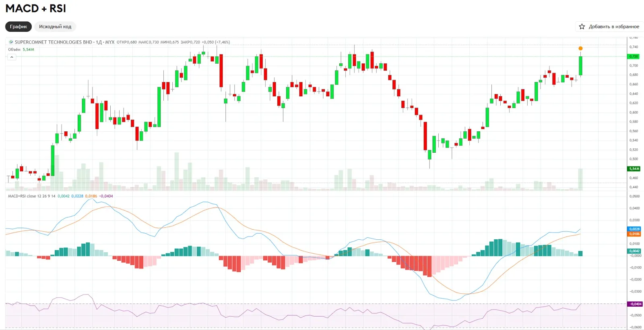
Task: Click the green 0,720 current price label
Action: click(x=634, y=56)
